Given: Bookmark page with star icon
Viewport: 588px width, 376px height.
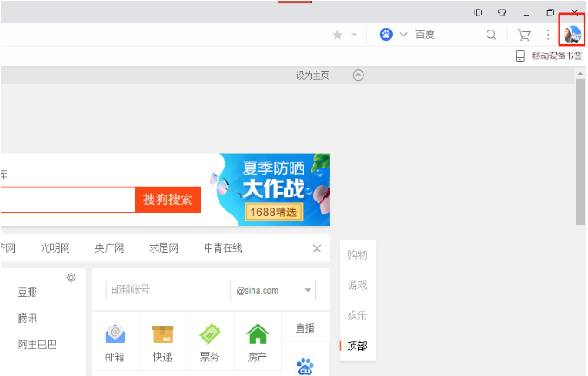Looking at the screenshot, I should pyautogui.click(x=337, y=35).
